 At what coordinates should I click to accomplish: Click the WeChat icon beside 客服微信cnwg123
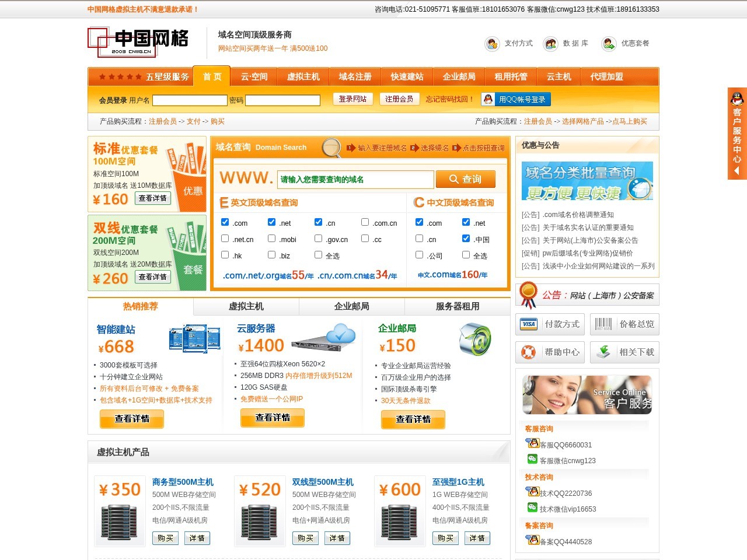[x=532, y=459]
